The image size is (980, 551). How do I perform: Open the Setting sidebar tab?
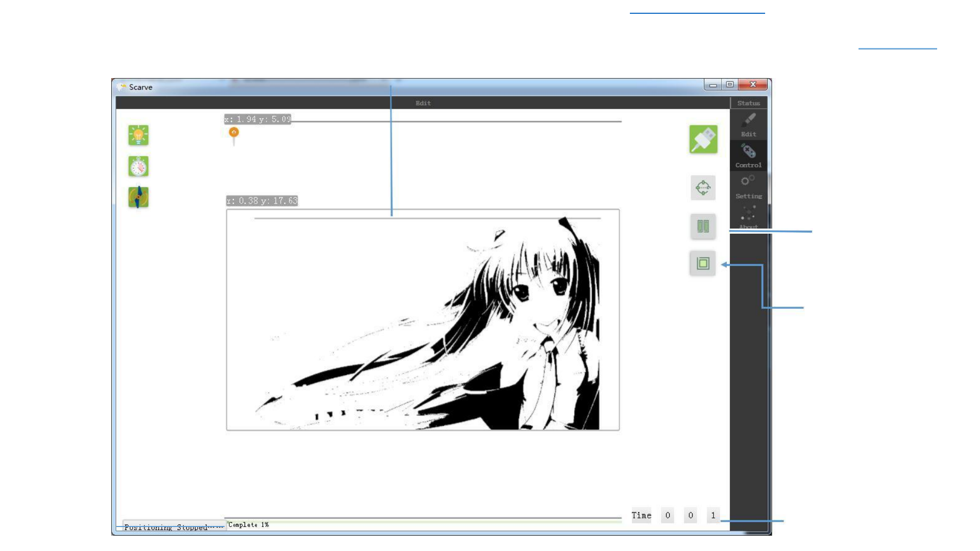(748, 187)
